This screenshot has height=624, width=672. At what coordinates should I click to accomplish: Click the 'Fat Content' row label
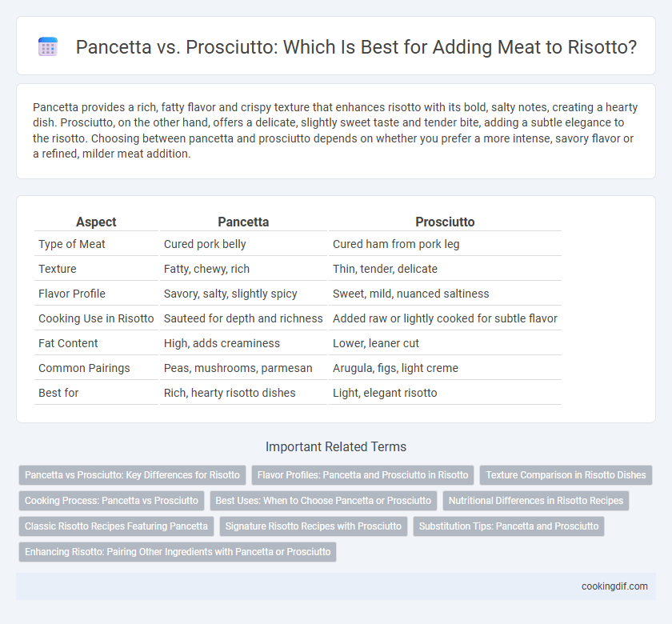(x=68, y=343)
